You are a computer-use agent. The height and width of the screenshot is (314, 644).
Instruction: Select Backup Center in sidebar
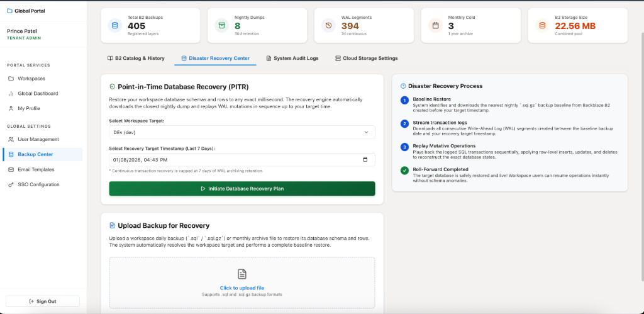click(43, 155)
